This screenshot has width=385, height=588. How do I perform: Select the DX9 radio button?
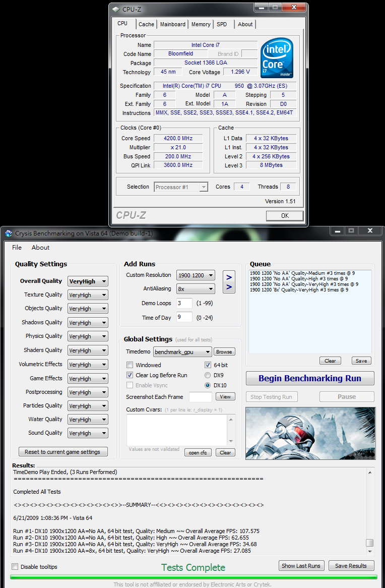pyautogui.click(x=207, y=375)
